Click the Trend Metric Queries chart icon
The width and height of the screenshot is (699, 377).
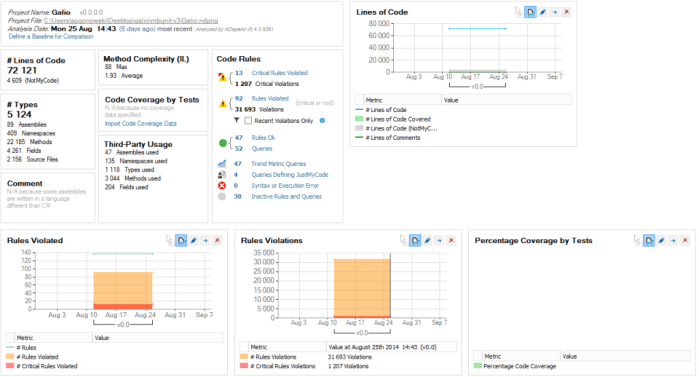222,164
